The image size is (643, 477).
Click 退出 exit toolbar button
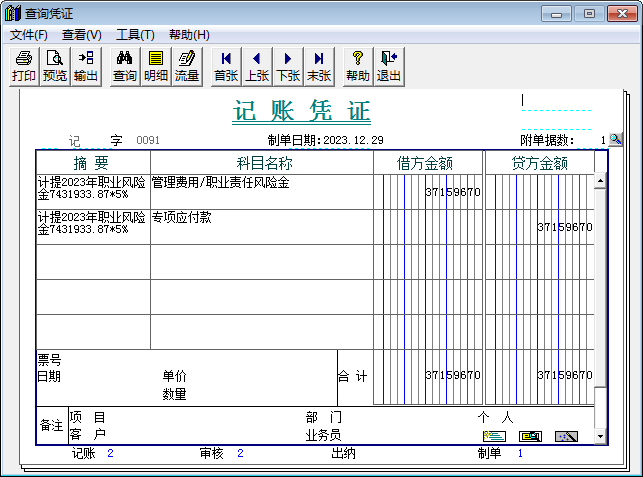(389, 66)
